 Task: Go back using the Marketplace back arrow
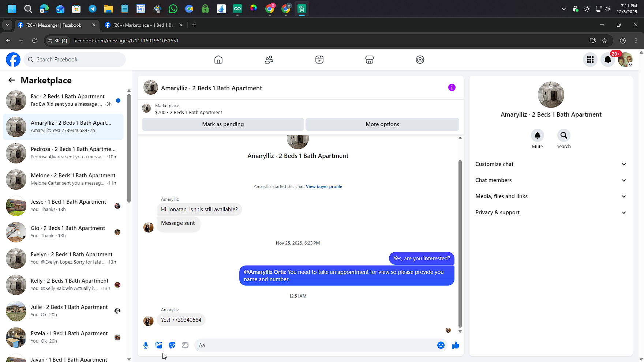[12, 80]
